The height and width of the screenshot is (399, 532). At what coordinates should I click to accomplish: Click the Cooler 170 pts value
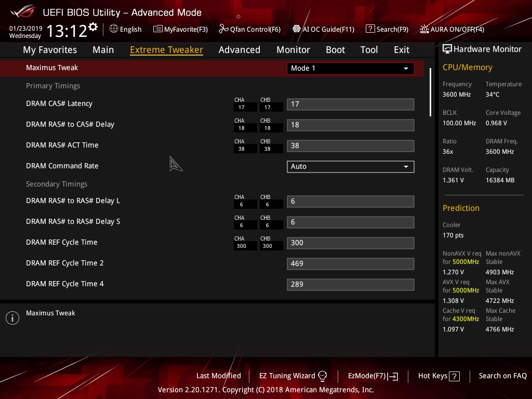tap(453, 235)
